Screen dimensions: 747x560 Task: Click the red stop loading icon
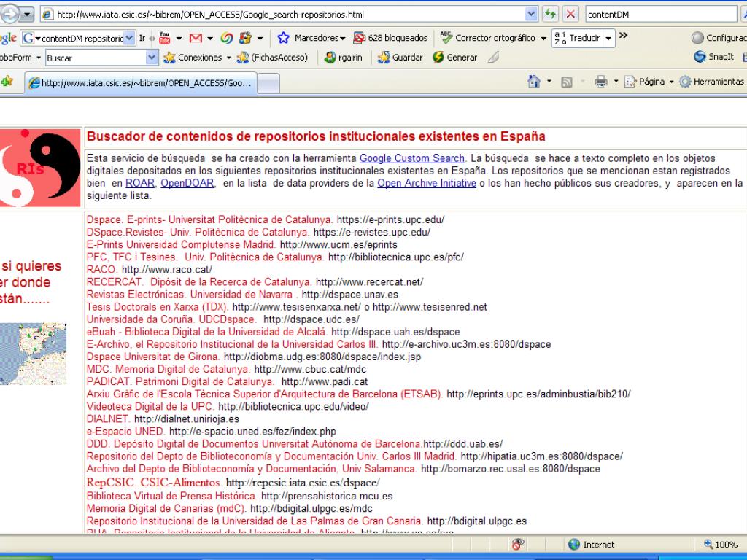pos(570,15)
